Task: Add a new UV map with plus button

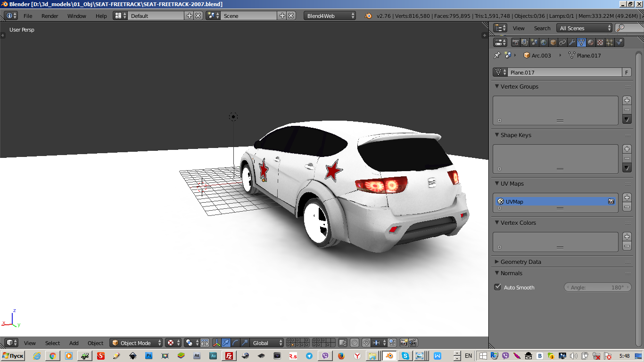Action: 627,197
